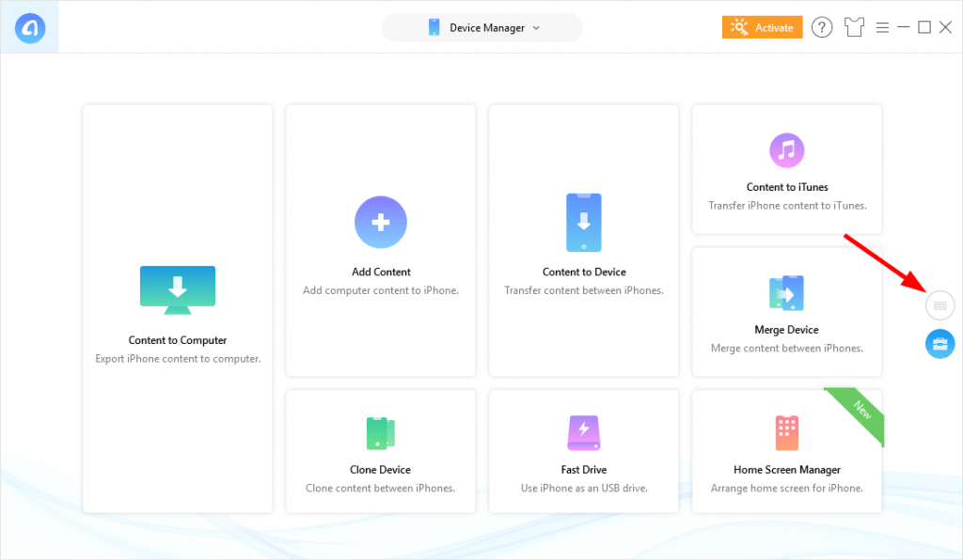Switch to category grid view toggle
Screen dimensions: 963x560
pos(939,305)
